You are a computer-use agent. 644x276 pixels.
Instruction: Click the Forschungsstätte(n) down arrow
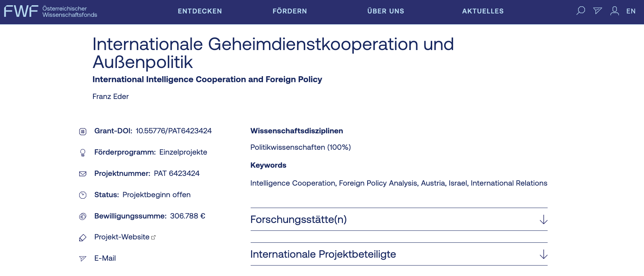(544, 220)
